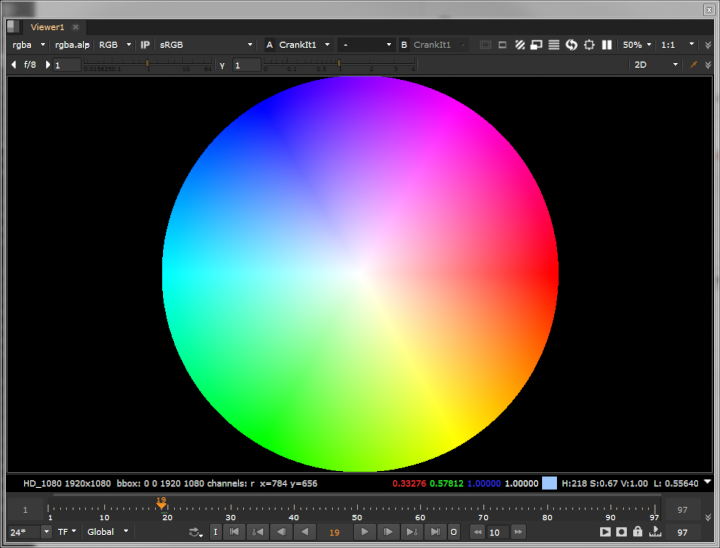This screenshot has height=548, width=720.
Task: Select the Viewer1 tab
Action: click(x=47, y=27)
